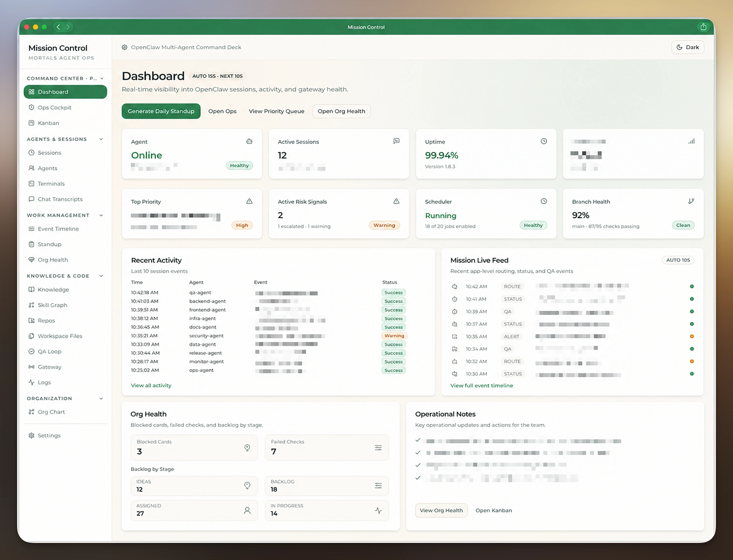Open Chat Transcripts in the sidebar
The width and height of the screenshot is (733, 560).
(65, 199)
